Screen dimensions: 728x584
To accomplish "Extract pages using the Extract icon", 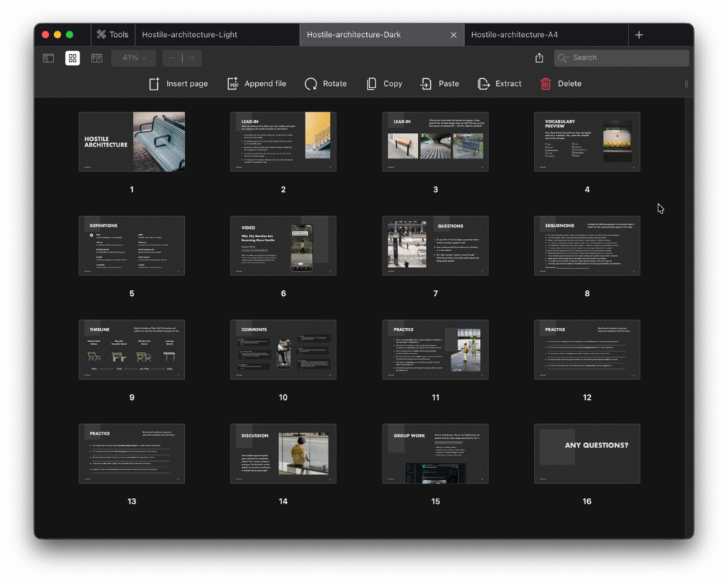I will (483, 84).
